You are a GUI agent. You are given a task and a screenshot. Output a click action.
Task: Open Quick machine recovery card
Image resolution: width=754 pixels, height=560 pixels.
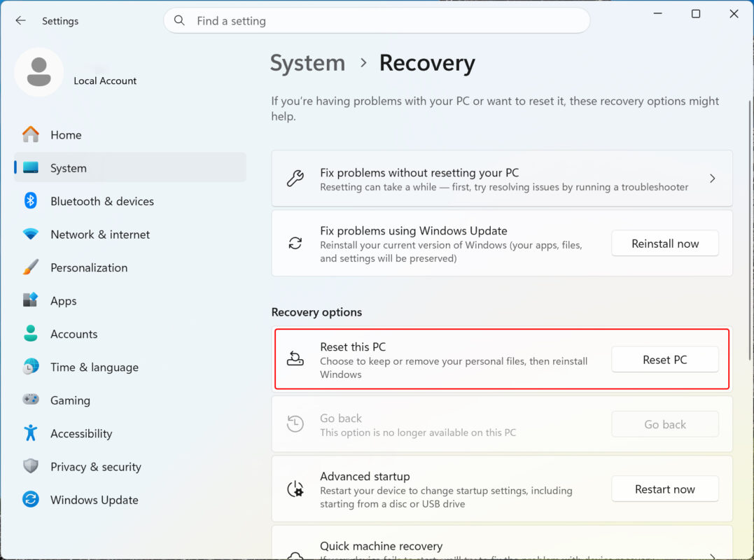(x=501, y=543)
